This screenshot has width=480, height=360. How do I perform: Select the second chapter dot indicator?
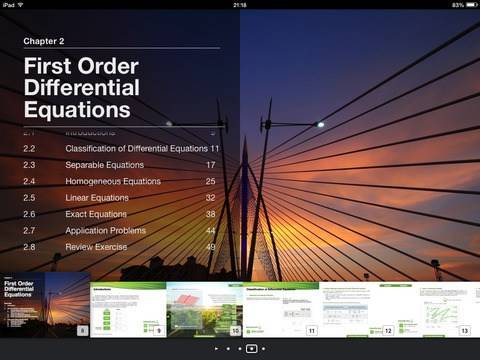240,349
